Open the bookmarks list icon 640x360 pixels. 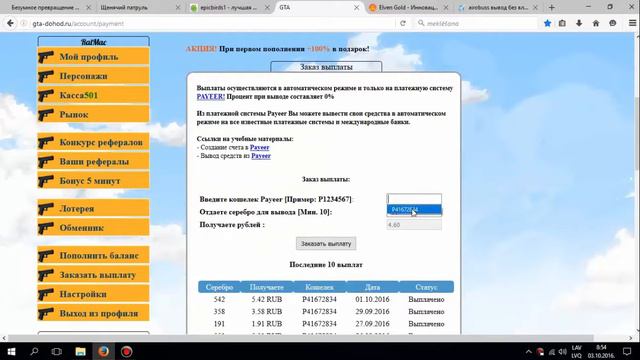click(x=562, y=23)
